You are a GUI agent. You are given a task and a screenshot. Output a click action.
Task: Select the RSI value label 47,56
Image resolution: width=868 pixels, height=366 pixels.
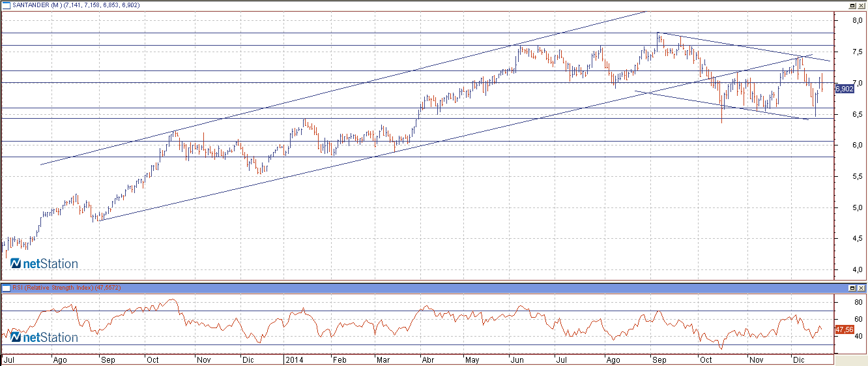(844, 329)
